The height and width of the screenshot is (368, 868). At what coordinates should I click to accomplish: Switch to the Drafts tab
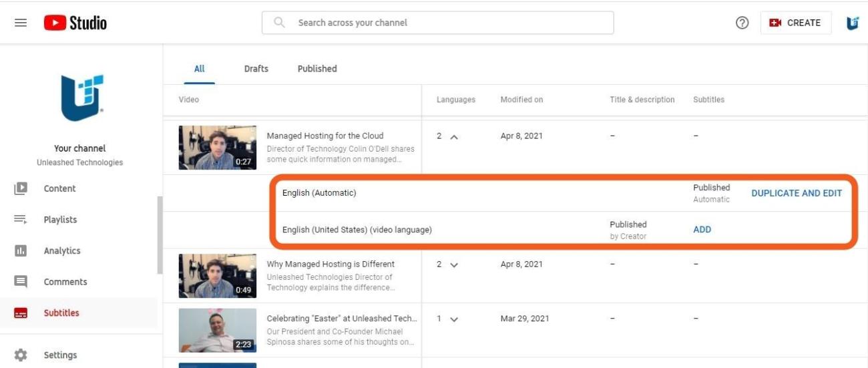click(256, 69)
